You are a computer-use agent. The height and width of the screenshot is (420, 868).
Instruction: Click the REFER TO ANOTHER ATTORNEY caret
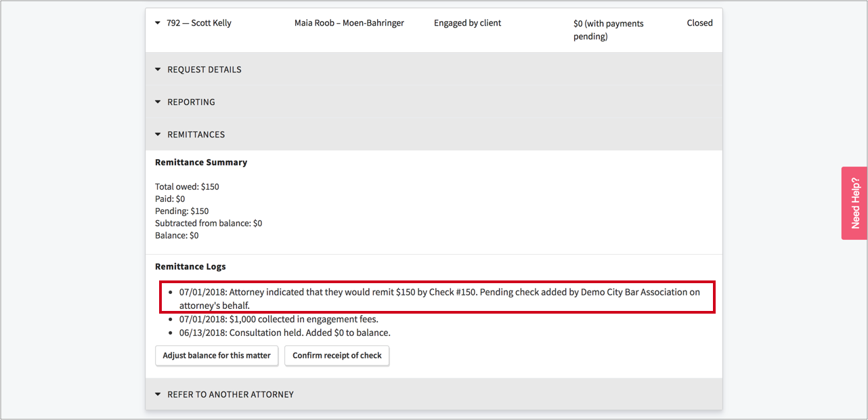pos(158,394)
